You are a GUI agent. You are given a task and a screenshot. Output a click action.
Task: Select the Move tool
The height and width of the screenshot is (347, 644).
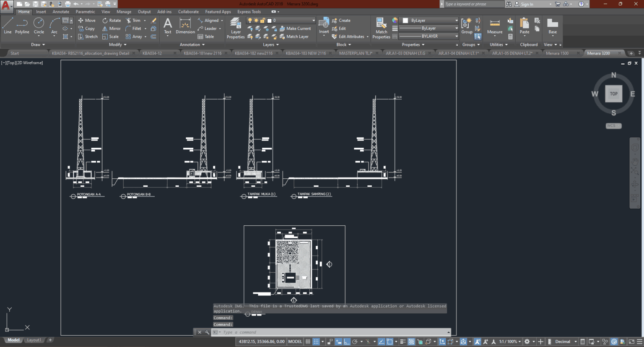87,20
